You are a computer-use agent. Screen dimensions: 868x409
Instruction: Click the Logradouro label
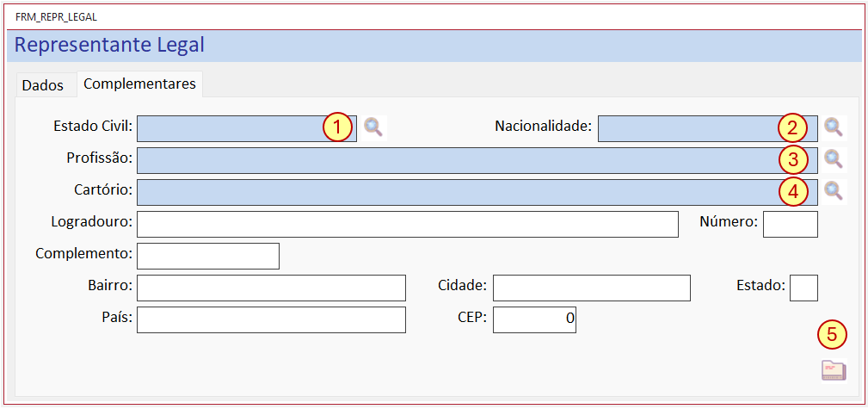tap(91, 222)
